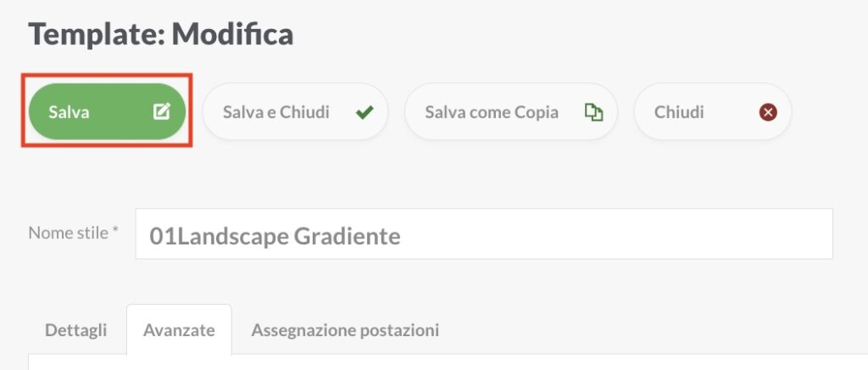
Task: Save the template with the Salva button
Action: [x=107, y=112]
